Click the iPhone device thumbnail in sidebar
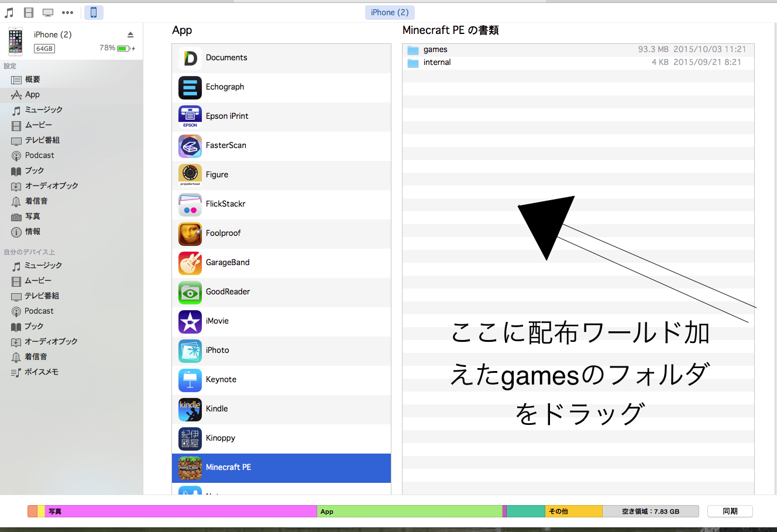 coord(15,42)
